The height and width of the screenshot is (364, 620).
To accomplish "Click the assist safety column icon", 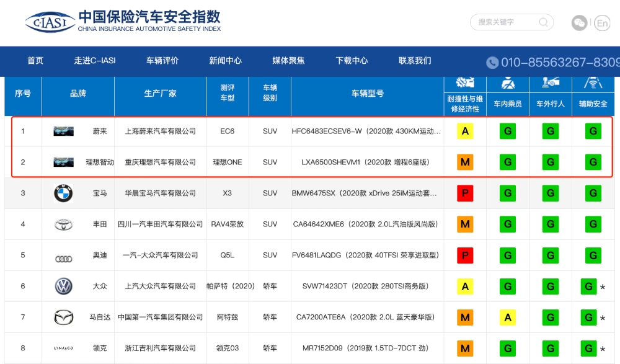I will 593,82.
